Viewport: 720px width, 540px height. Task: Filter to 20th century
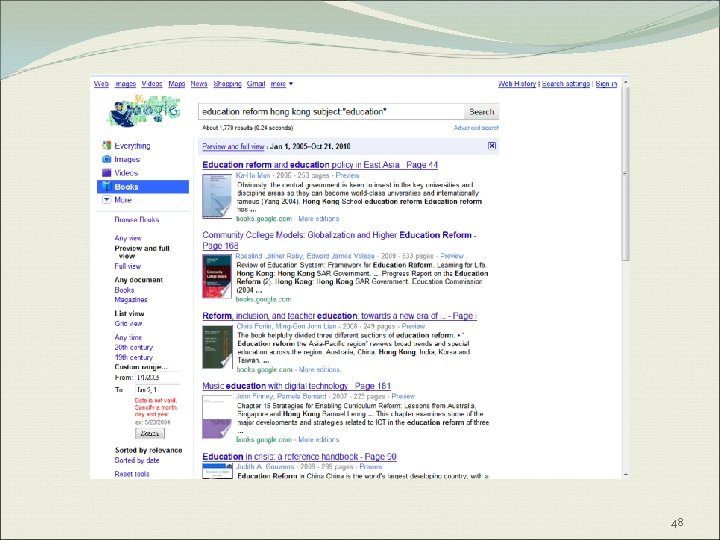[134, 348]
